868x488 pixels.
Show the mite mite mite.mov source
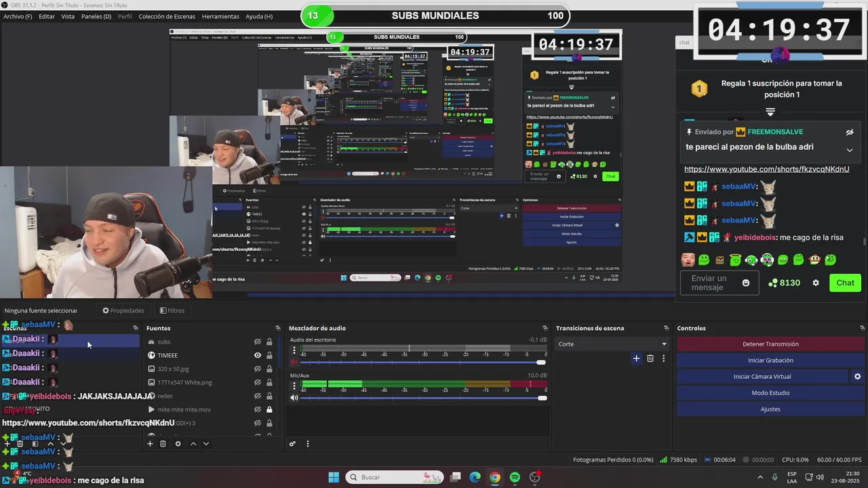(x=258, y=409)
